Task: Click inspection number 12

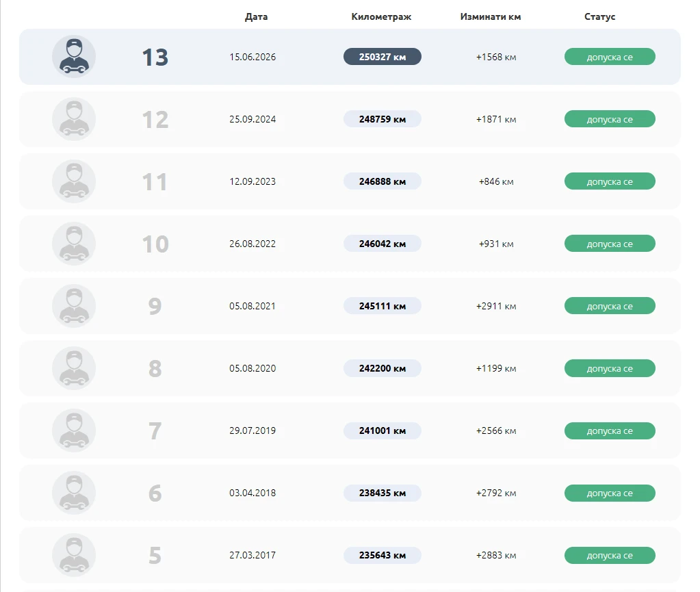Action: 155,120
